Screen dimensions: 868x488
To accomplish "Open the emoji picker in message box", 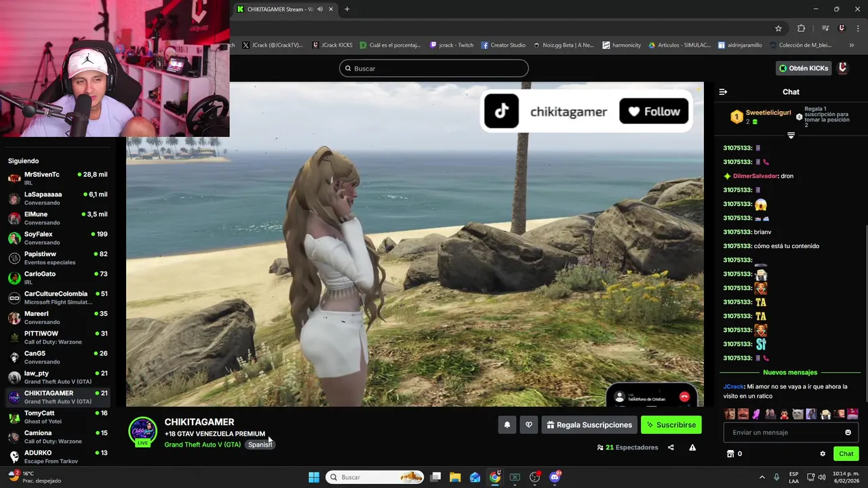I will click(848, 432).
